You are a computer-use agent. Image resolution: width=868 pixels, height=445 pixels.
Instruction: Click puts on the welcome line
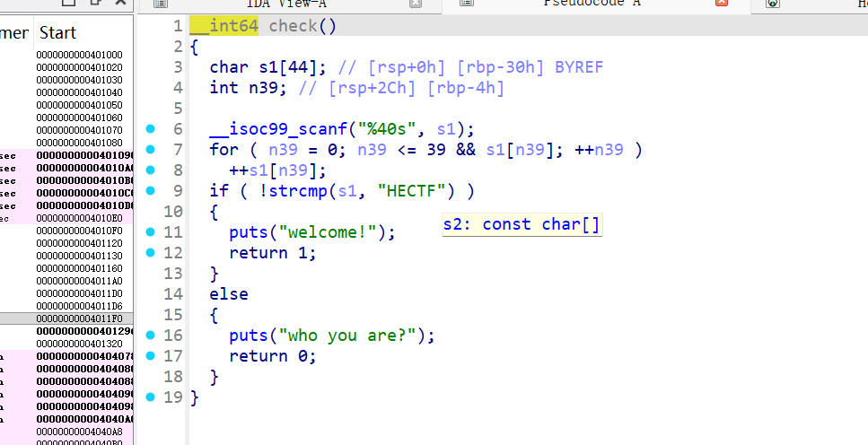(x=249, y=231)
